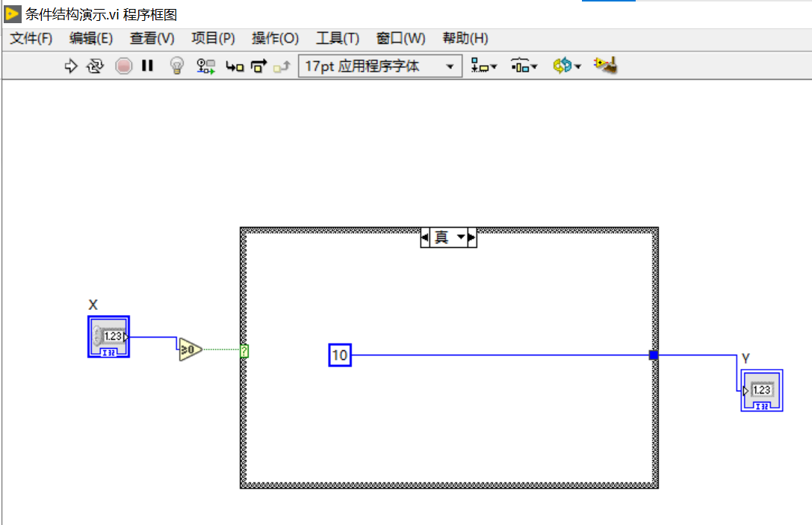This screenshot has width=812, height=525.
Task: Click the Step Out button
Action: [282, 66]
